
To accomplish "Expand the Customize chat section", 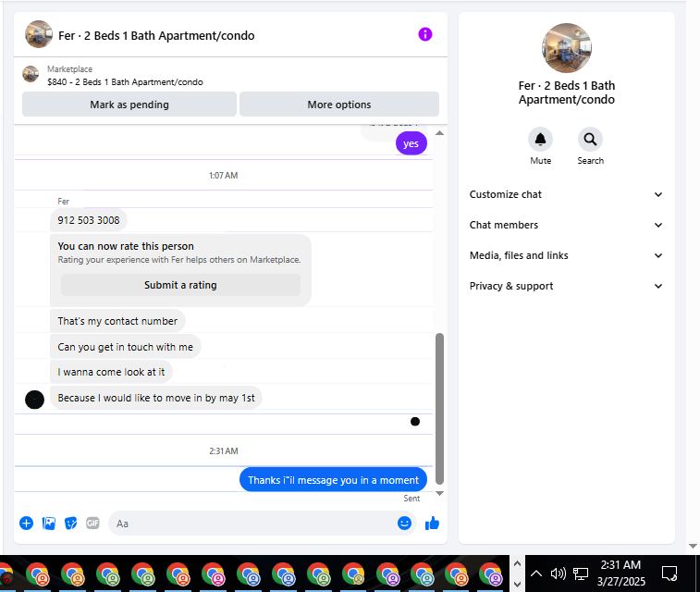I will pyautogui.click(x=566, y=194).
